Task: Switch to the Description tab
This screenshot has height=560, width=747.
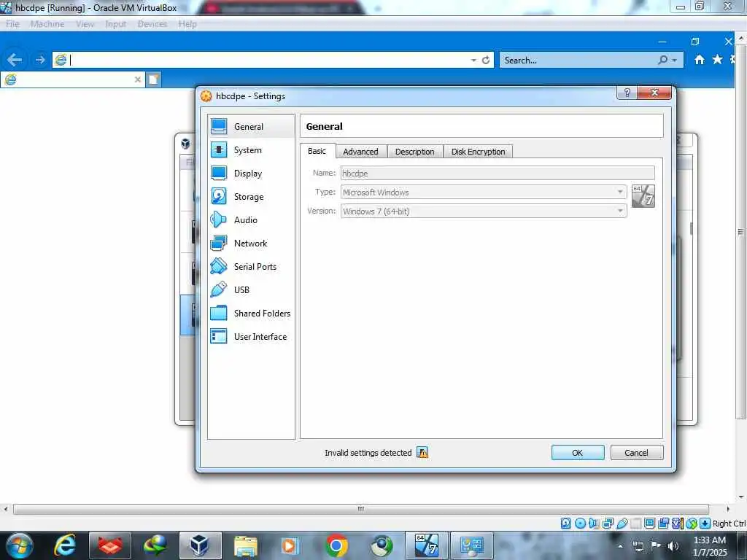Action: click(x=415, y=152)
